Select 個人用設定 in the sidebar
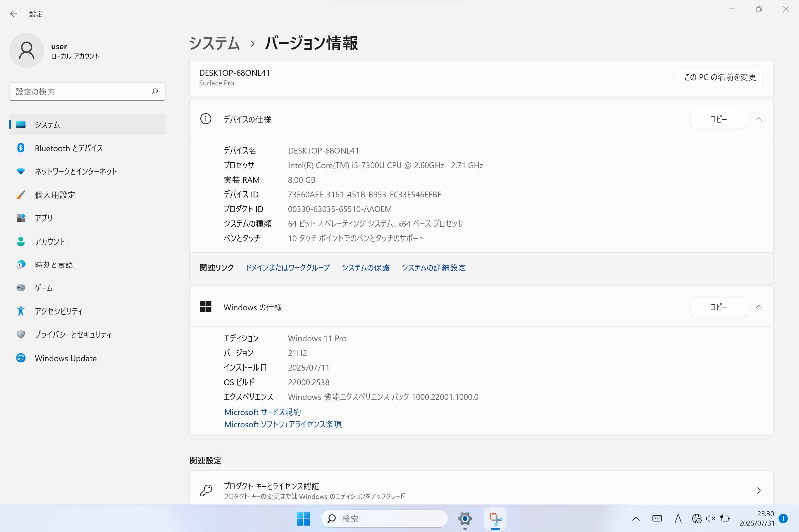The height and width of the screenshot is (532, 799). tap(55, 195)
